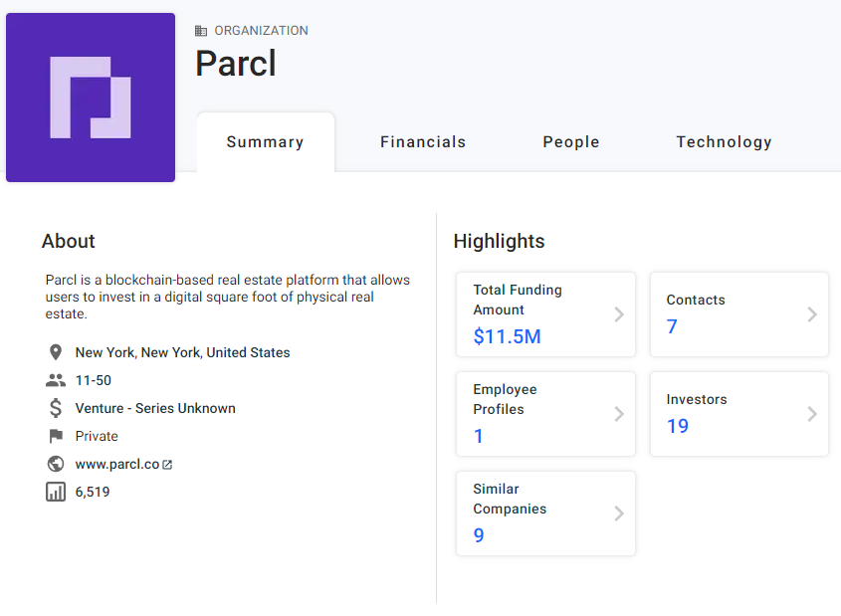Click the chevron on Employee Profiles card
This screenshot has width=841, height=616.
619,414
